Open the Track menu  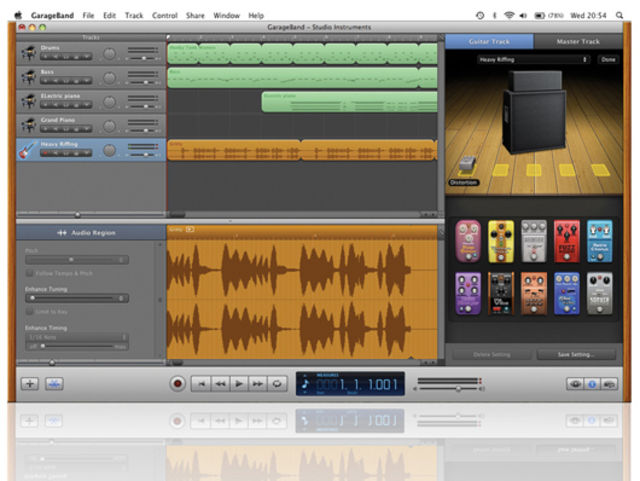pos(134,16)
